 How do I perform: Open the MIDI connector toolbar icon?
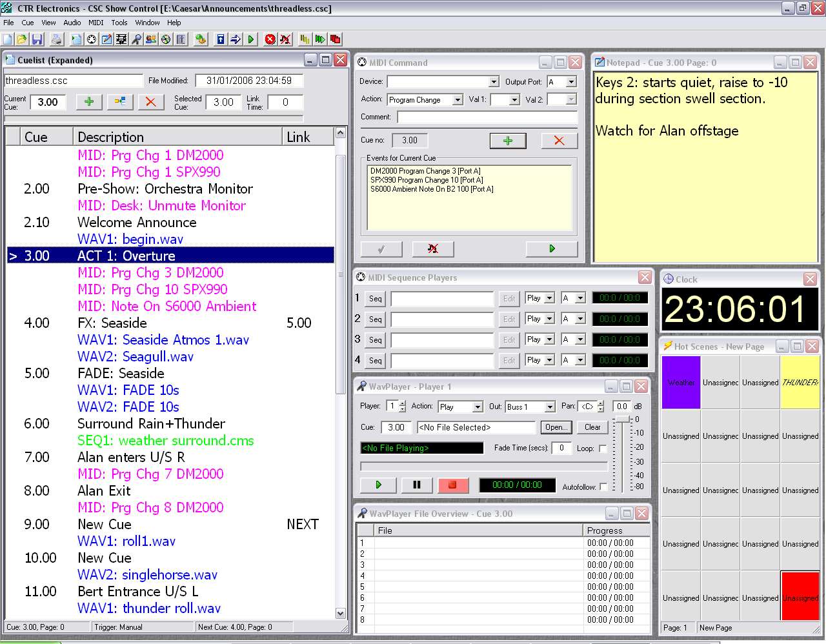(92, 39)
